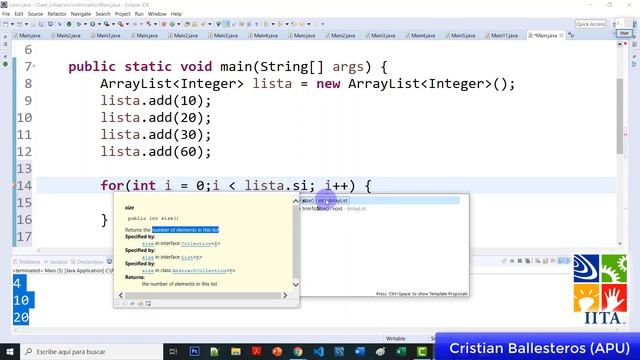Click Back arrow icon in Javadoc popup toolbar
Screen dimensions: 640x360
pos(118,303)
